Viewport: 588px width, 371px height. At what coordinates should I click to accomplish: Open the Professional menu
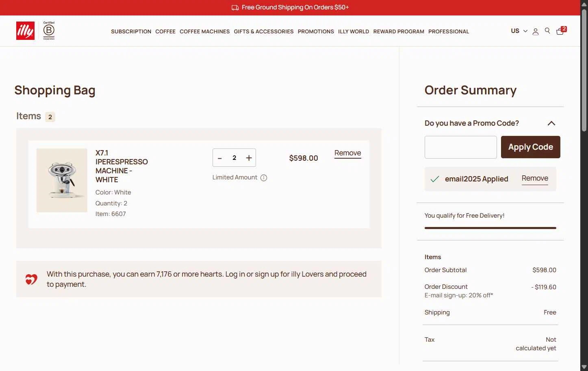tap(449, 31)
